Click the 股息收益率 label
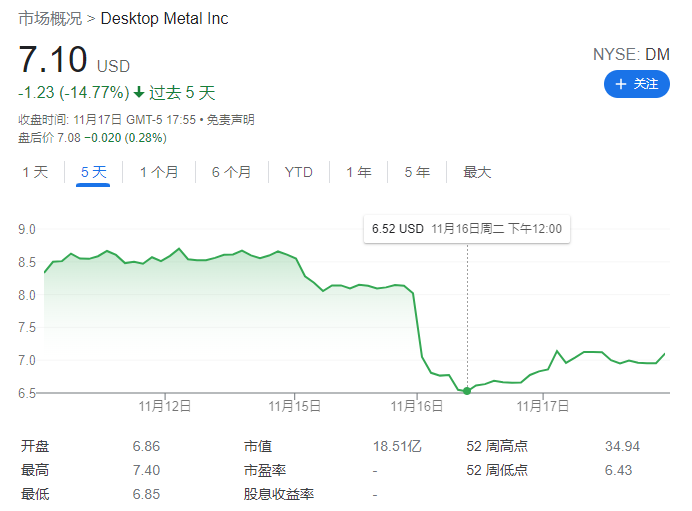Viewport: 692px width, 511px height. pos(278,494)
